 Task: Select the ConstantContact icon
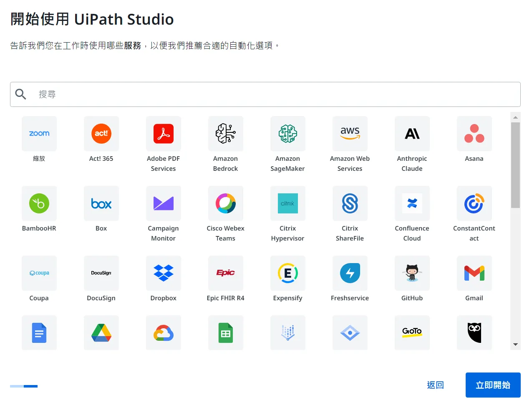coord(474,203)
